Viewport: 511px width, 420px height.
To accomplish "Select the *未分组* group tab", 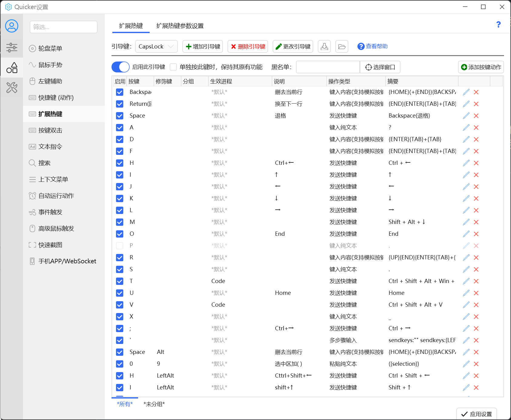I will (154, 404).
